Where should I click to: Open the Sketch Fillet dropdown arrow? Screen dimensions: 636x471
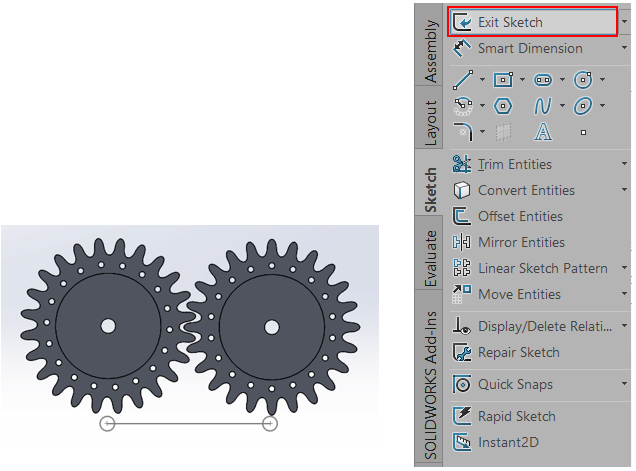coord(482,131)
